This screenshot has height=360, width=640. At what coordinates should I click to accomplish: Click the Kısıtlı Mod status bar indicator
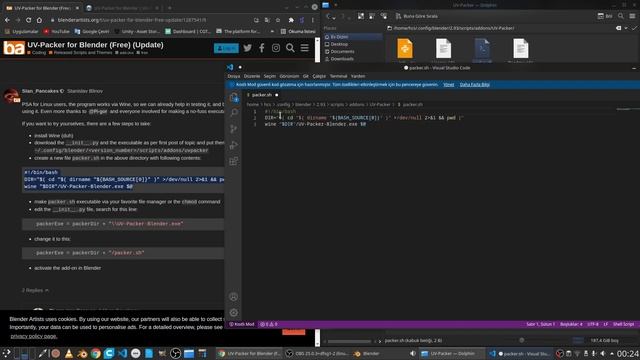(242, 324)
